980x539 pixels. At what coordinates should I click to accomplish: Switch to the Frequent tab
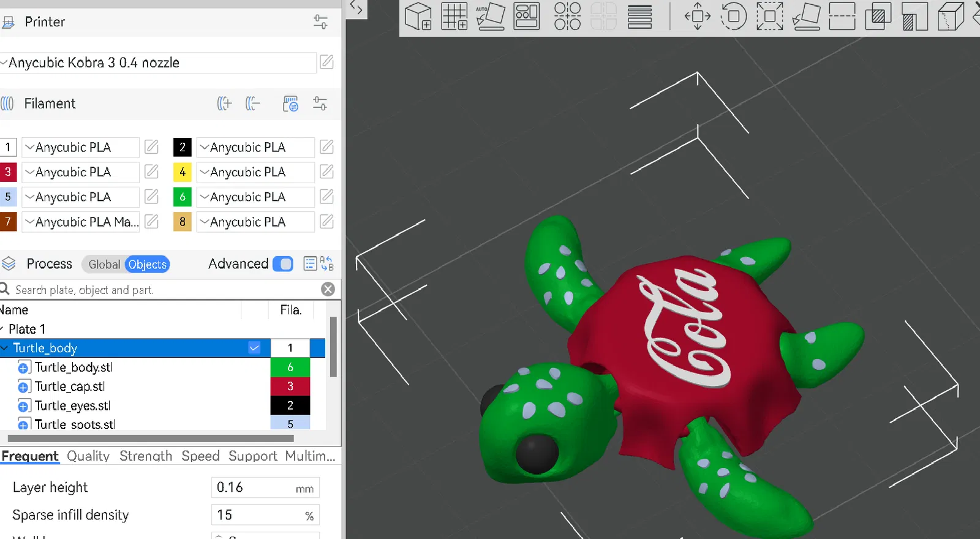click(x=29, y=456)
